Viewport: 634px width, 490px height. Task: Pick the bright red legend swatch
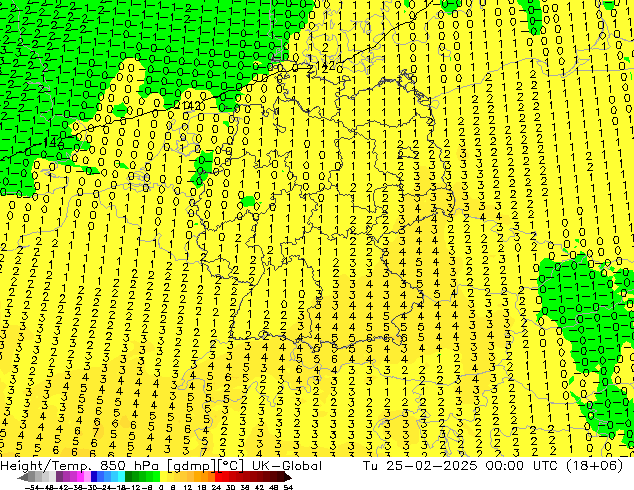(219, 477)
